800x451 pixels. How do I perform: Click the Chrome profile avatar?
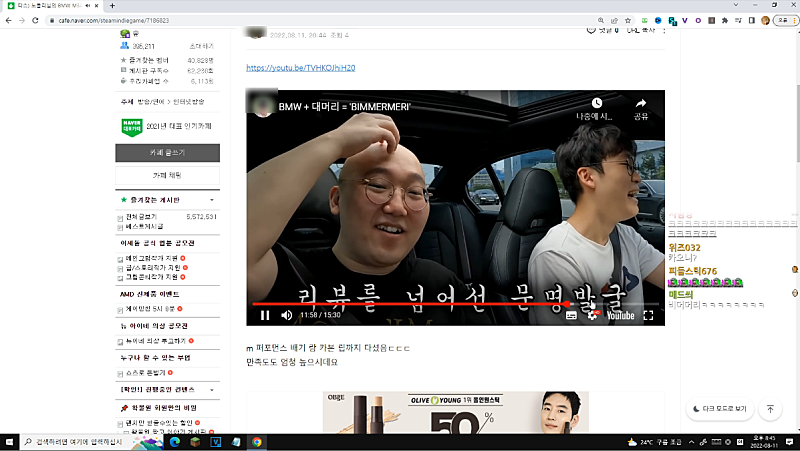click(765, 20)
